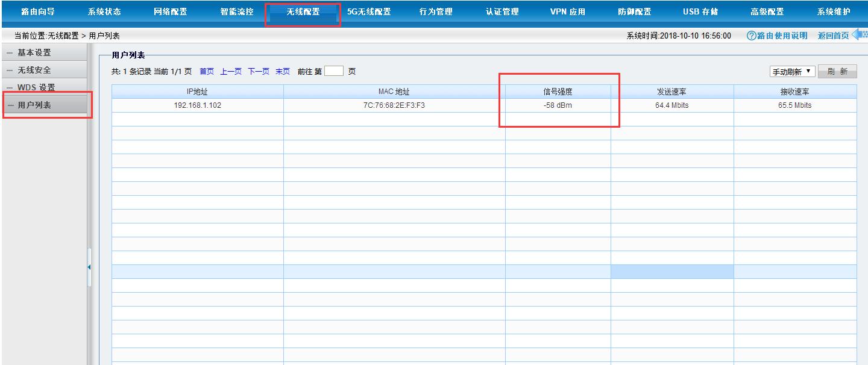Open the 手动刷新 refresh-mode dropdown
868x365 pixels.
[793, 70]
